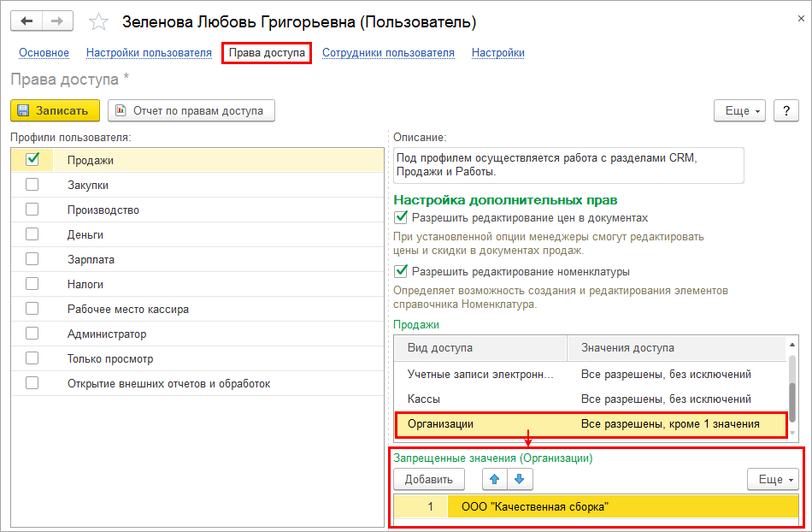Select the Организации access type row
The width and height of the screenshot is (812, 532).
coord(590,424)
